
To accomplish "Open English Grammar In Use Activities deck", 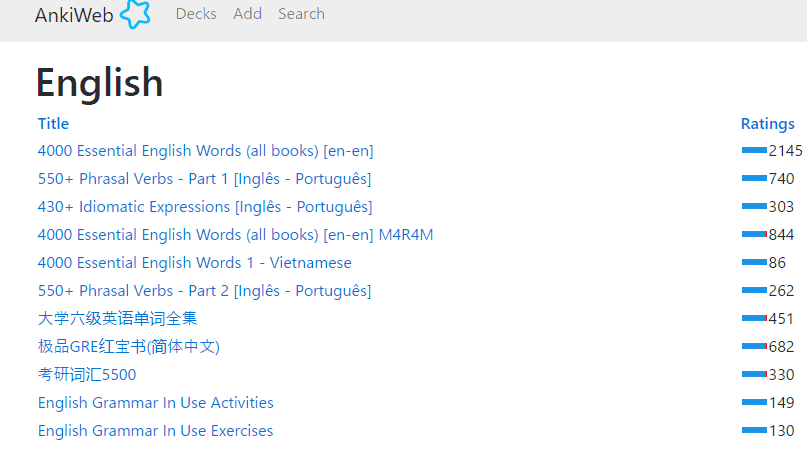I will [155, 403].
